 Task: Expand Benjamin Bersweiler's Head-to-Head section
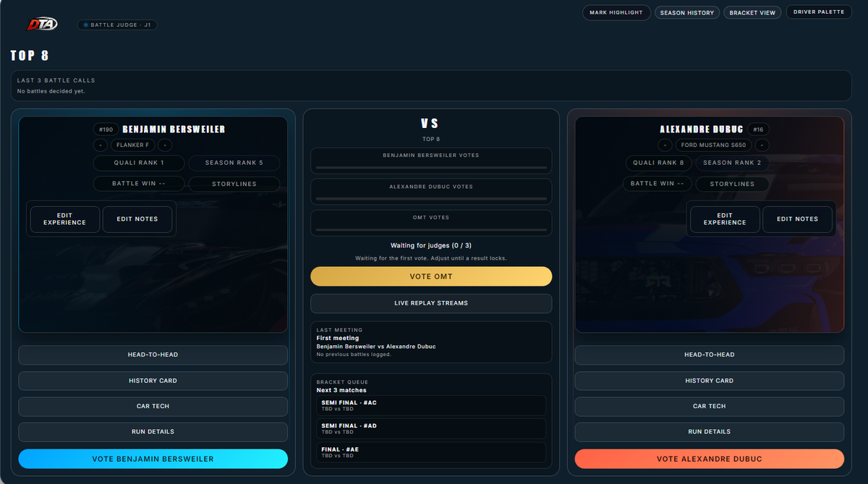[x=153, y=354]
